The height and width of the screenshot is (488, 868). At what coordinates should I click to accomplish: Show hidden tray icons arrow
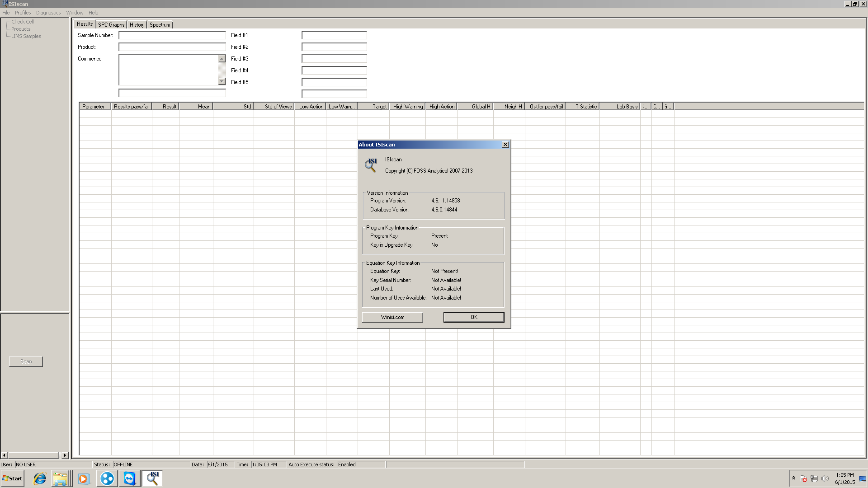tap(793, 478)
